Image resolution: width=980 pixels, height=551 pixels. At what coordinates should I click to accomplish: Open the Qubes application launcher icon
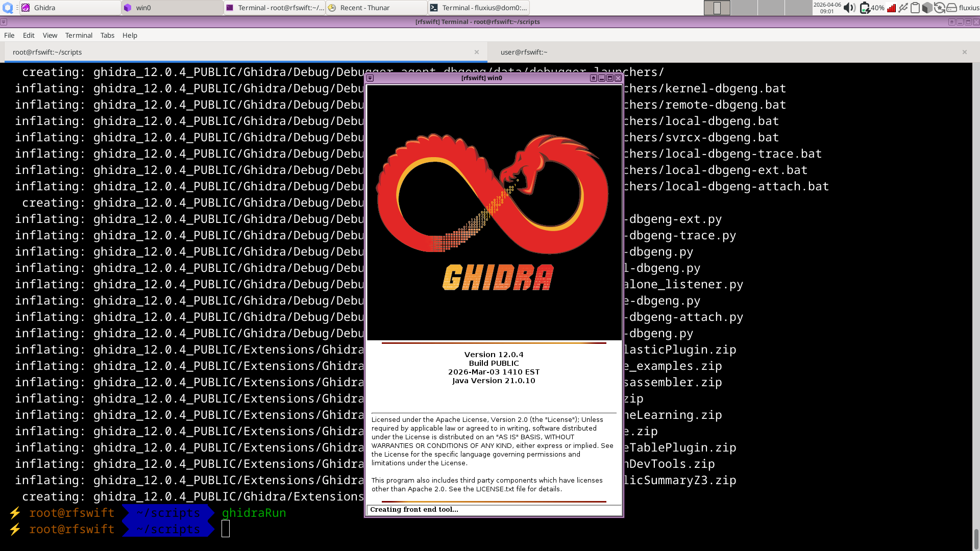tap(7, 8)
